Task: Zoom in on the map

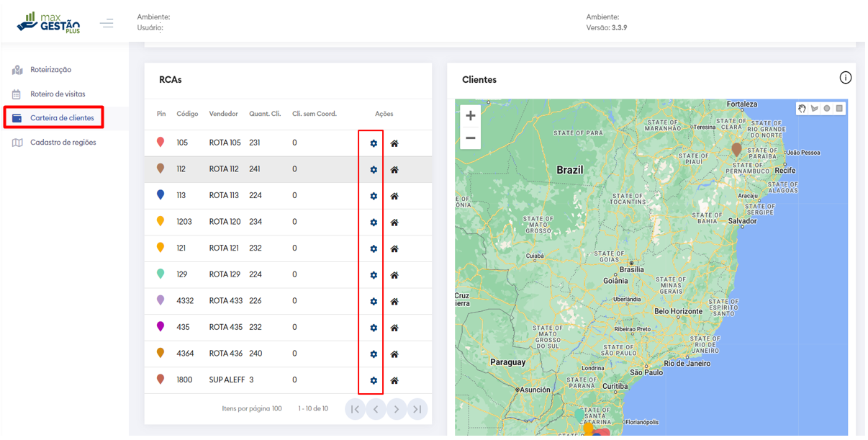Action: (470, 116)
